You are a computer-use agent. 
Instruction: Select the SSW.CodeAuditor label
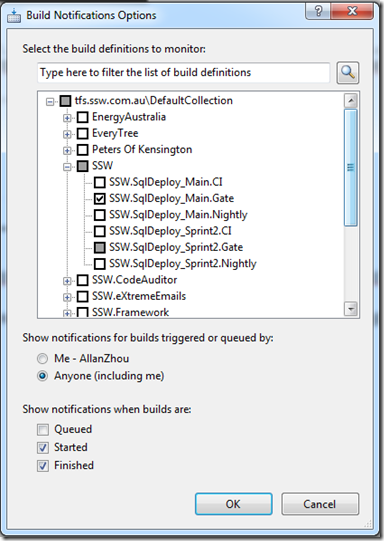pos(135,280)
